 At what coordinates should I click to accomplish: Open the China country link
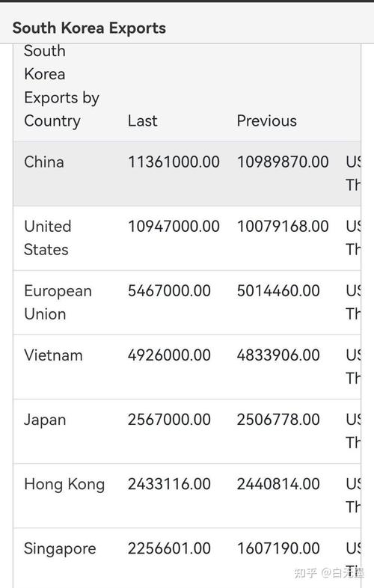pos(44,162)
